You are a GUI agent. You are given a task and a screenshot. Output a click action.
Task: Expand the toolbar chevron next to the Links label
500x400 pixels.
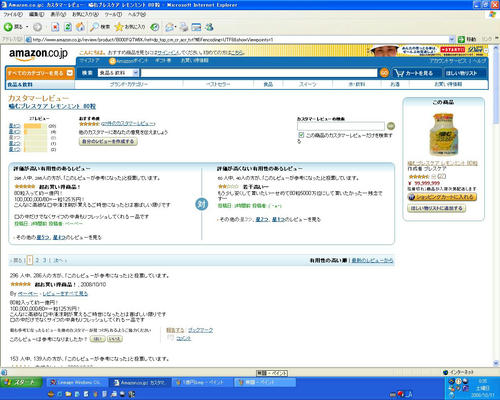pos(497,39)
